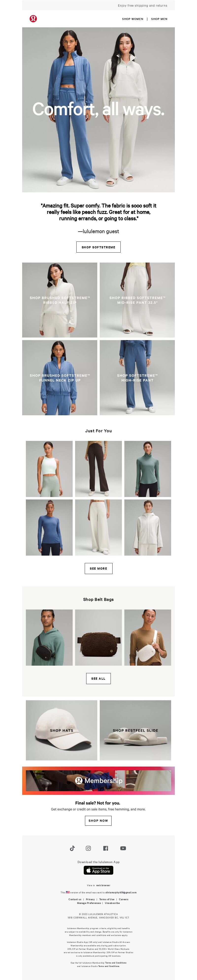Open the TikTok social icon
Viewport: 197px width, 980px height.
click(x=72, y=848)
